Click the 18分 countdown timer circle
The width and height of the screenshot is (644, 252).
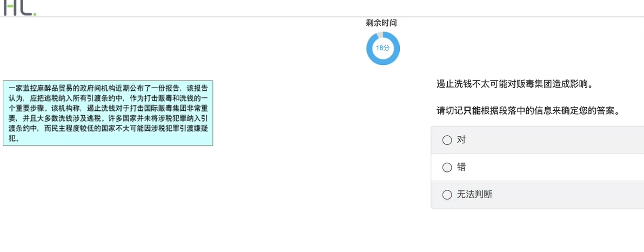(x=383, y=48)
